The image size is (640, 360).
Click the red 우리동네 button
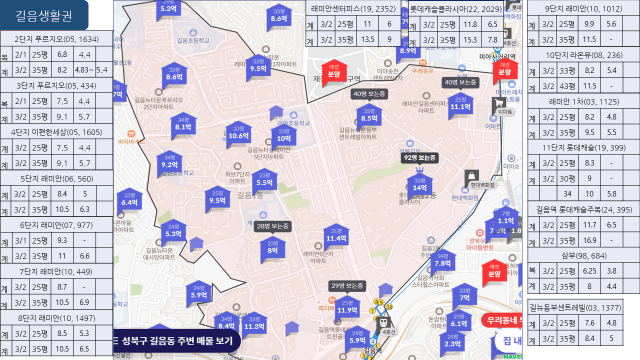click(x=502, y=320)
